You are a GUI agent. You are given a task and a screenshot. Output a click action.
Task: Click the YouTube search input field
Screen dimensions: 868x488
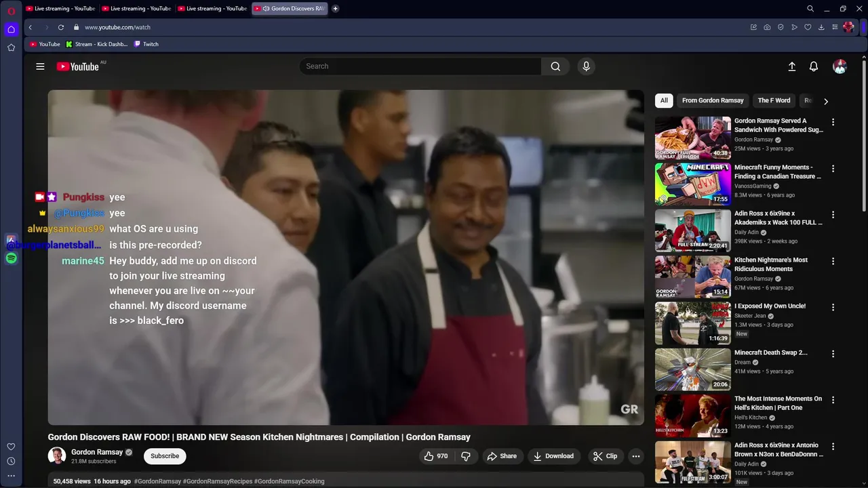tap(420, 66)
